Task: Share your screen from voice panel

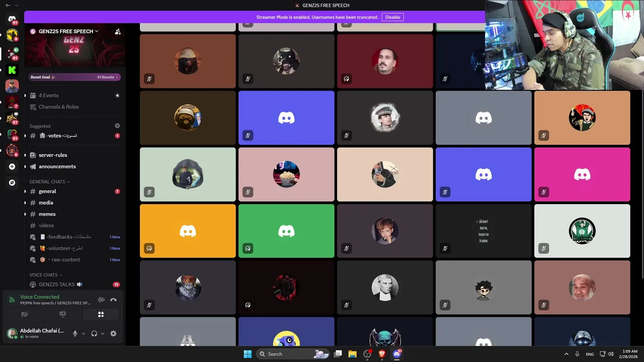Action: pos(62,314)
